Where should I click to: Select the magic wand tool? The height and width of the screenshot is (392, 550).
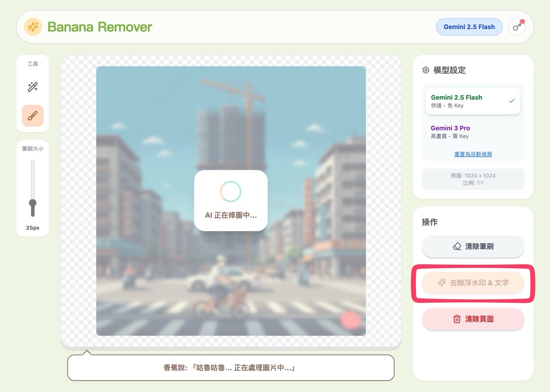pyautogui.click(x=33, y=87)
